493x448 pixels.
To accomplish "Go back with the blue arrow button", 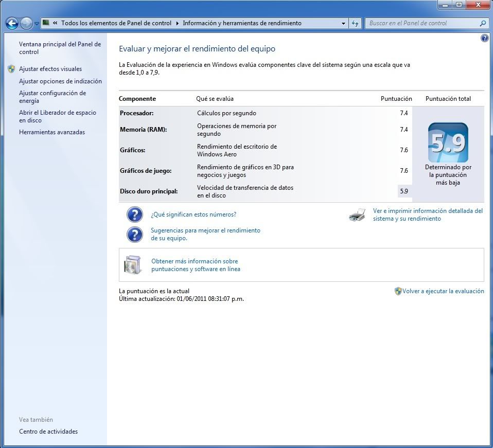I will (12, 23).
